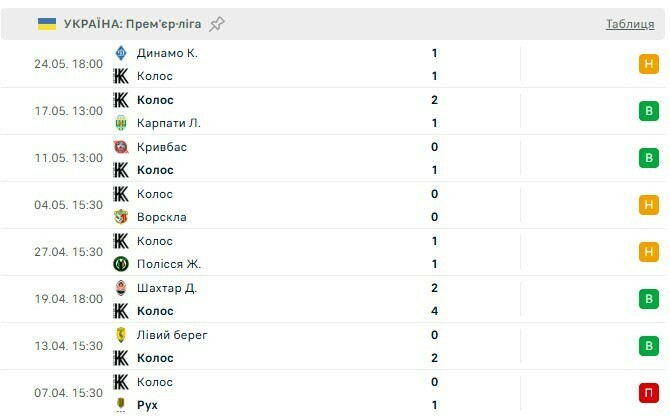This screenshot has height=416, width=670.
Task: Click the pin icon beside Прем'єр-ліга
Action: pos(217,24)
